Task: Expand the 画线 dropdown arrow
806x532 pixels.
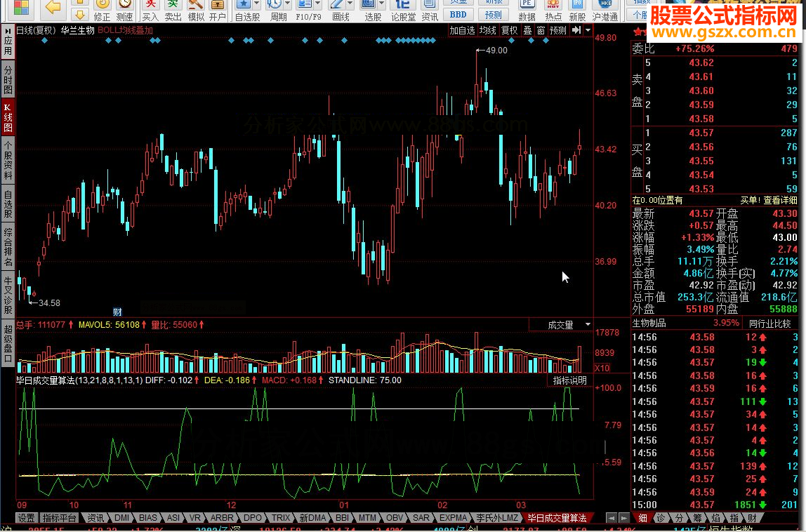Action: point(350,4)
